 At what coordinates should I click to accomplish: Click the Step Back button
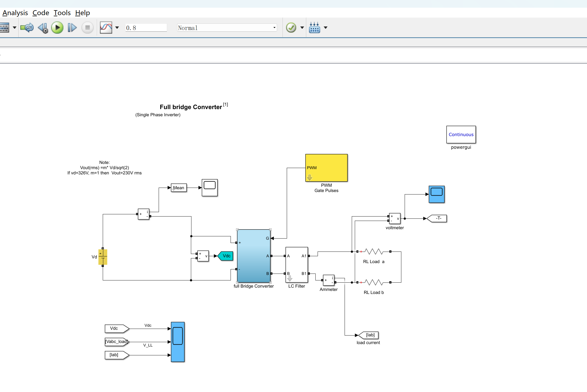[x=43, y=28]
